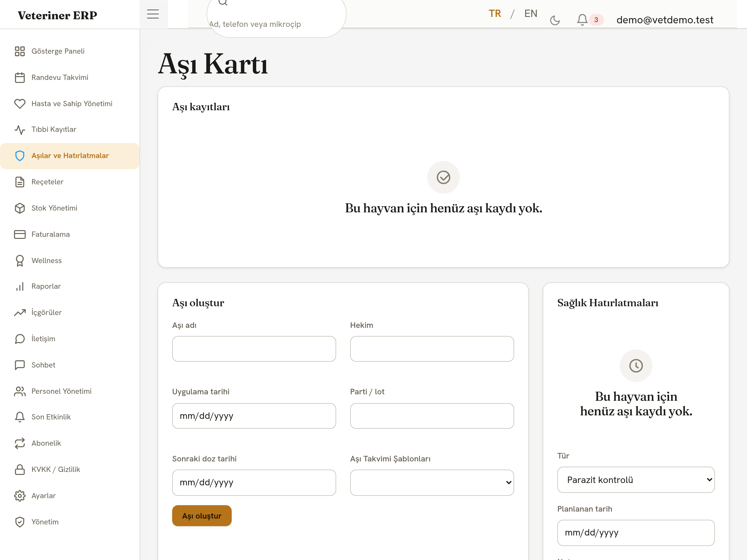Go to Randevu Takvimi page
Viewport: 747px width, 560px height.
69,77
